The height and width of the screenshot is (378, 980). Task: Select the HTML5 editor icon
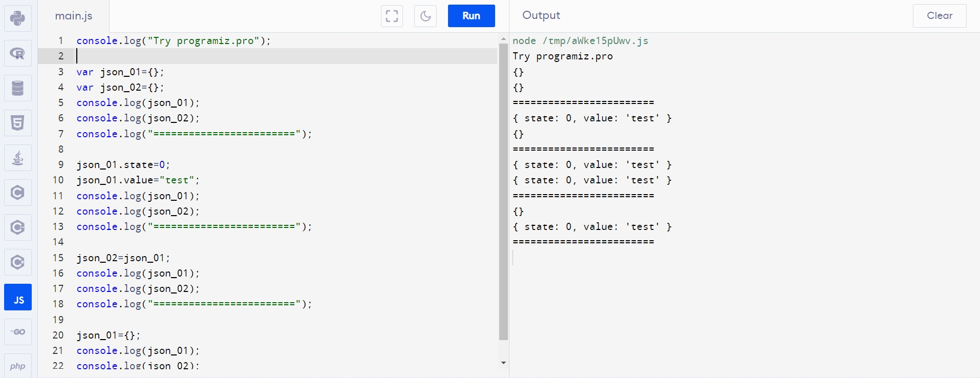[x=18, y=123]
